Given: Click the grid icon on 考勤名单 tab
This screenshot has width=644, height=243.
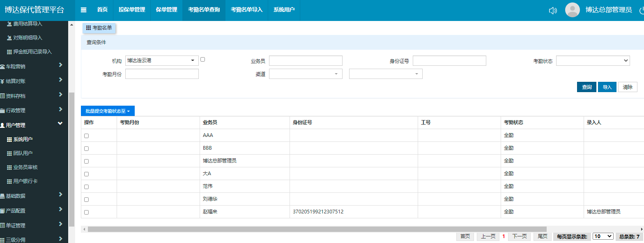Looking at the screenshot, I should [x=88, y=28].
